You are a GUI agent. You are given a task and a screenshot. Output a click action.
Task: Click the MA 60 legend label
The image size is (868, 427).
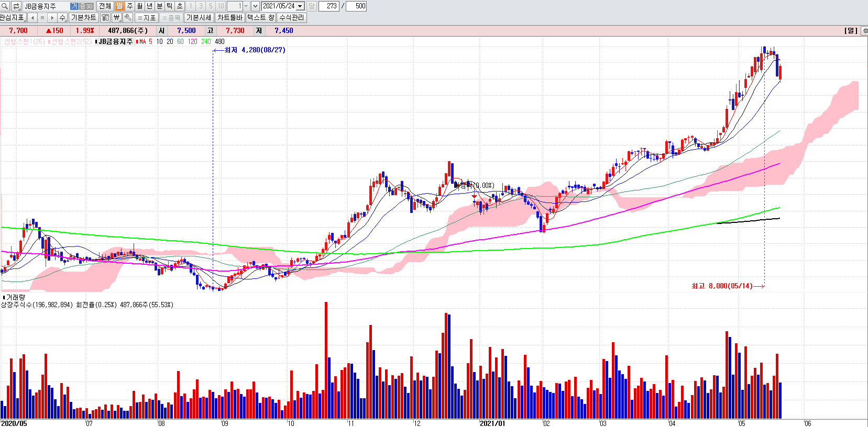(x=181, y=41)
